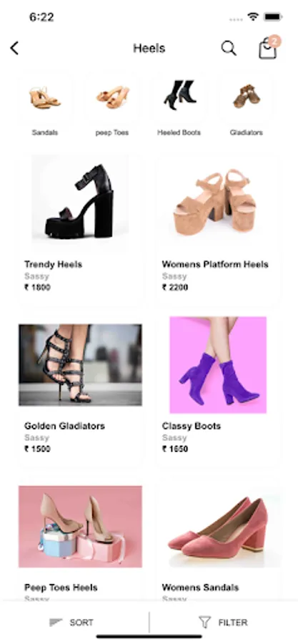The image size is (298, 644).
Task: Open search with magnifier icon
Action: point(229,48)
